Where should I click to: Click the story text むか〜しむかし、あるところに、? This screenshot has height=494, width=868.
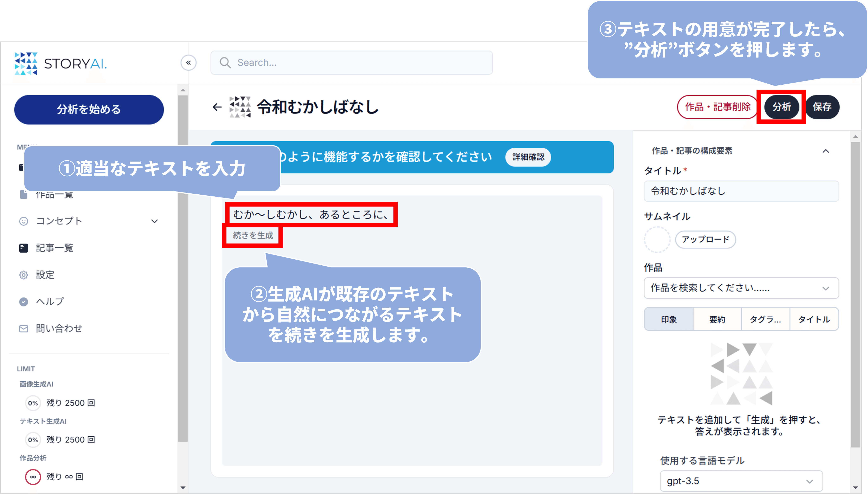click(311, 214)
